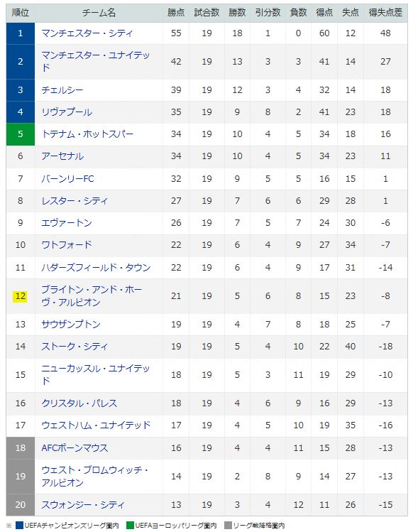Click the 勝点 column header
This screenshot has height=532, width=413.
[176, 13]
